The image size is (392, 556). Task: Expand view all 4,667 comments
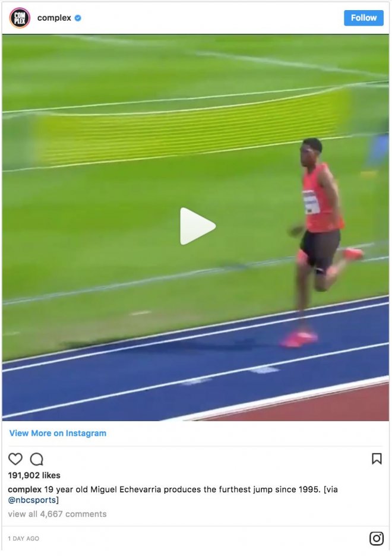pos(58,514)
